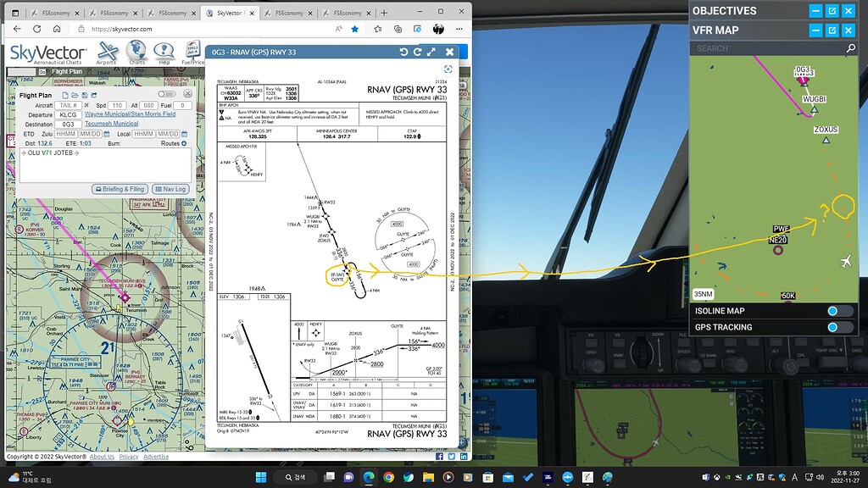
Task: Open the Fuel Prices icon
Action: pyautogui.click(x=192, y=53)
